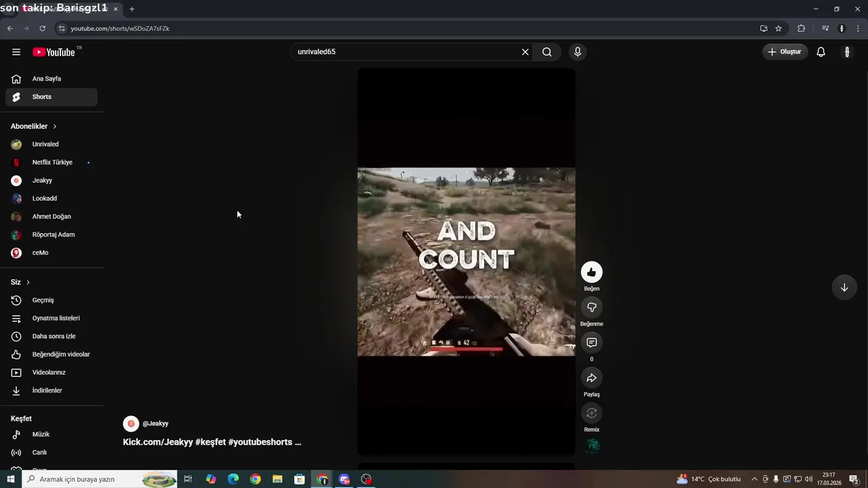Open the ceMo channel
The width and height of the screenshot is (868, 488).
(x=52, y=253)
